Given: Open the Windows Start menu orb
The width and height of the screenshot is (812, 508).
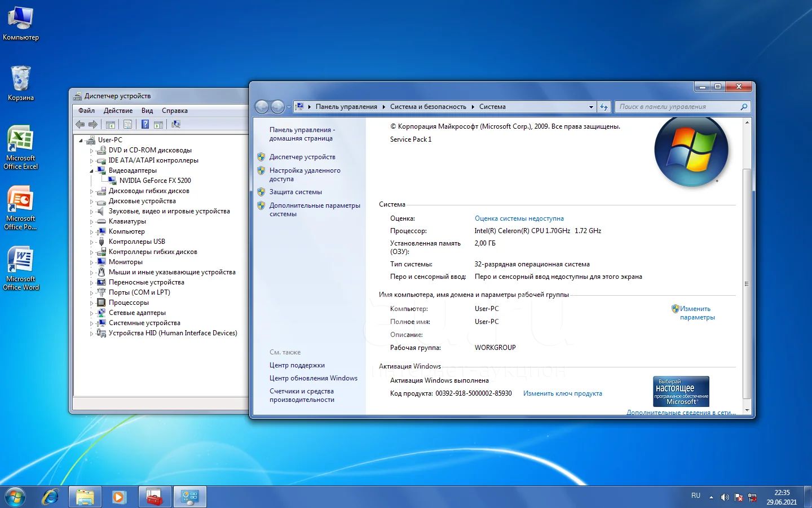Looking at the screenshot, I should [x=15, y=497].
